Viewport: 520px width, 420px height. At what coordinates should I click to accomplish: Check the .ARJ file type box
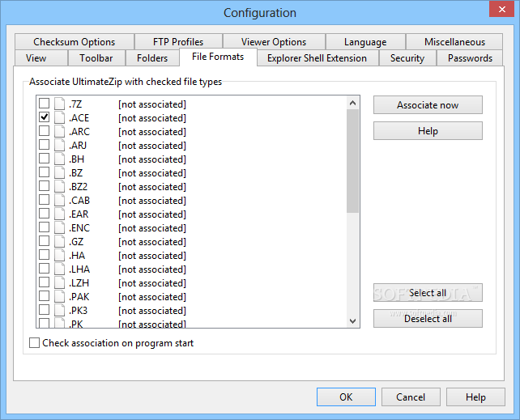pyautogui.click(x=44, y=144)
